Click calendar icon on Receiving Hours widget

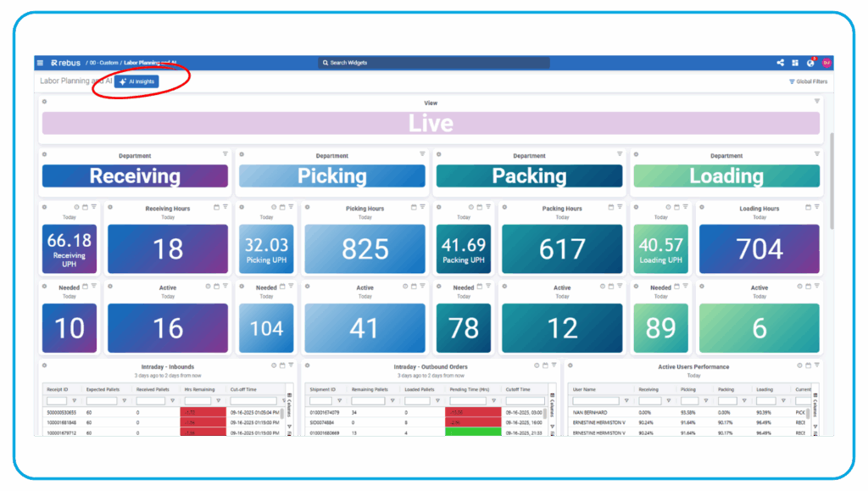[216, 207]
